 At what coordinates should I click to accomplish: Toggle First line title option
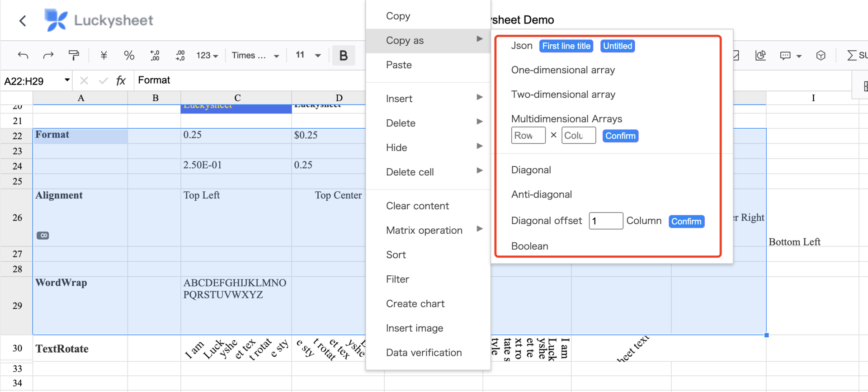click(x=566, y=46)
